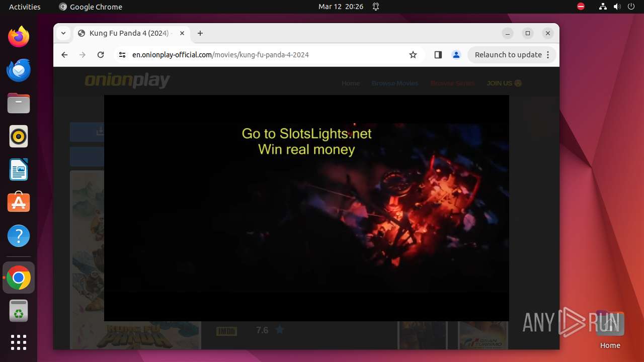Minimize the Chrome window

pos(508,33)
